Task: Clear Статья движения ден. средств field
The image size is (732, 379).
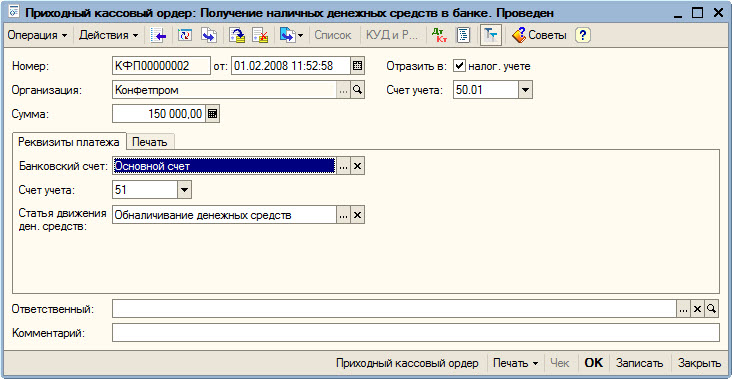Action: (358, 215)
